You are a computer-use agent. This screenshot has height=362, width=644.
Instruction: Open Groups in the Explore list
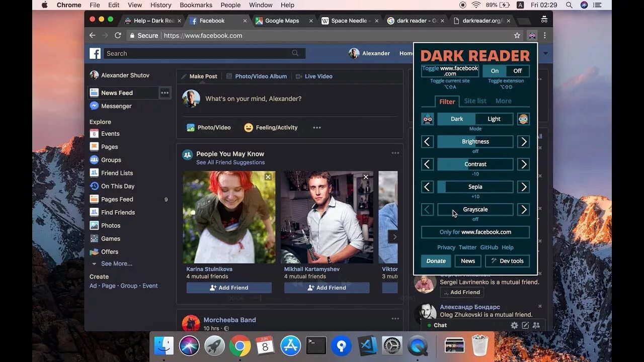click(105, 160)
